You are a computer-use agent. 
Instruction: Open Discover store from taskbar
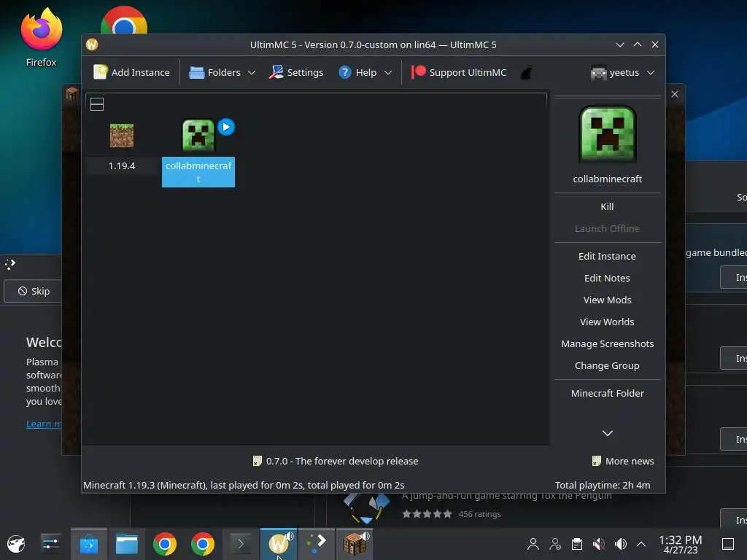point(88,544)
